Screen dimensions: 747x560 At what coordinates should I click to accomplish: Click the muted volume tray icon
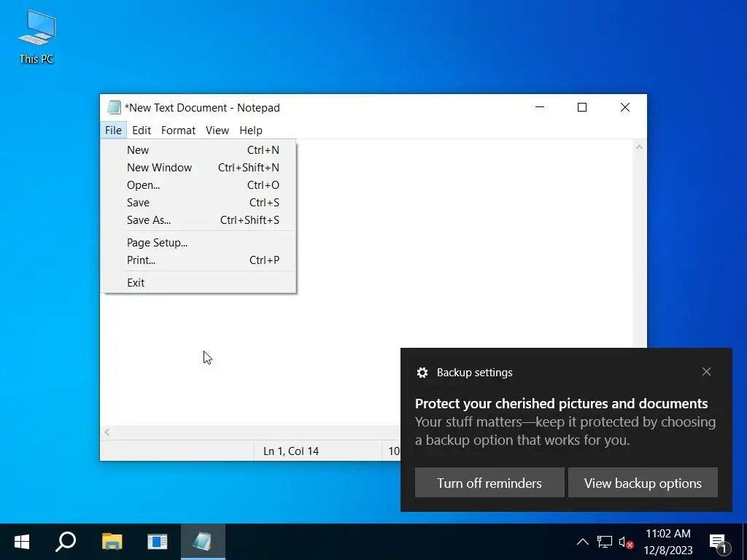[626, 542]
